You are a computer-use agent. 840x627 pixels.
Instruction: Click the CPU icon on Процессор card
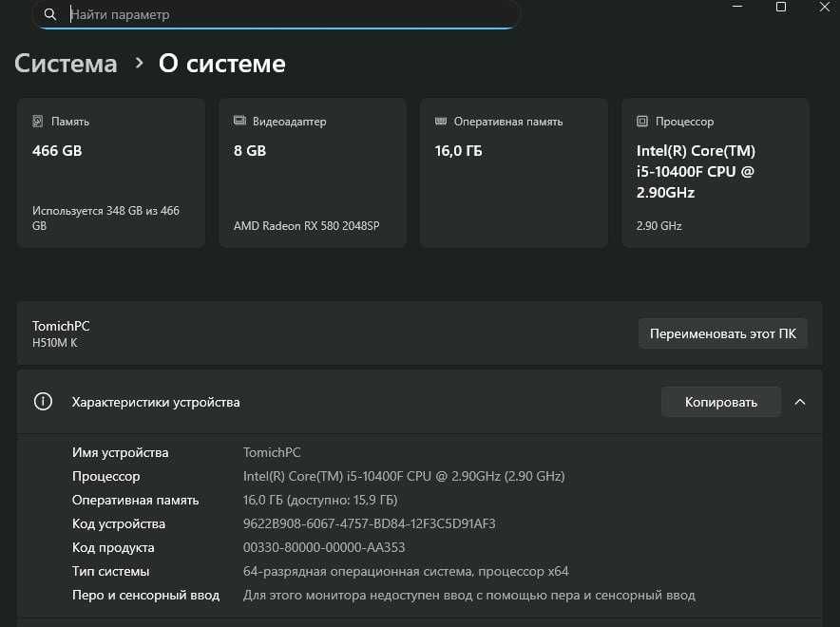tap(642, 122)
